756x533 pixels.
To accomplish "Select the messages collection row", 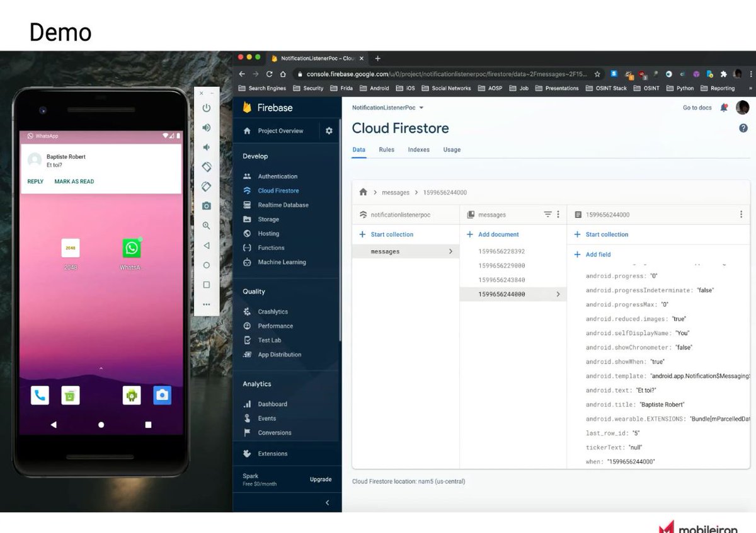I will (x=406, y=251).
